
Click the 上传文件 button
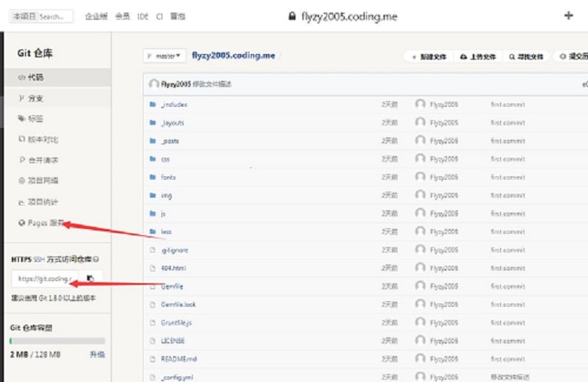tap(477, 56)
